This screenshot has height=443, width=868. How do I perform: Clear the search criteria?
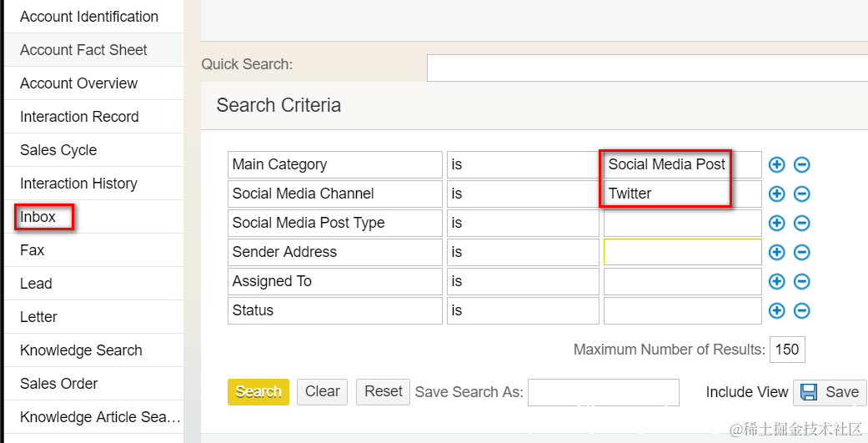322,392
